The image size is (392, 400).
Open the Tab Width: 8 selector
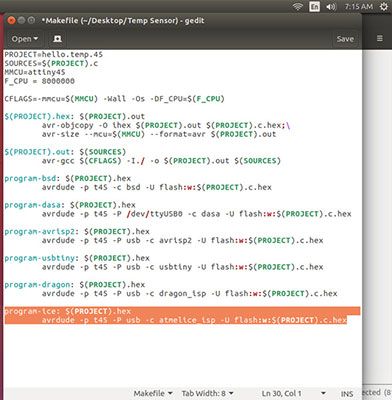pos(207,393)
